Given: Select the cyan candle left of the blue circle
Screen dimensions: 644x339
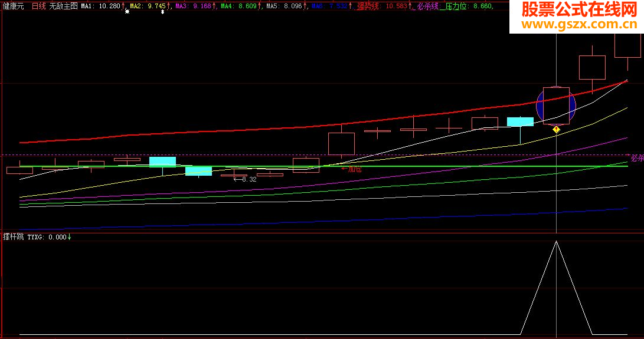Looking at the screenshot, I should tap(520, 121).
